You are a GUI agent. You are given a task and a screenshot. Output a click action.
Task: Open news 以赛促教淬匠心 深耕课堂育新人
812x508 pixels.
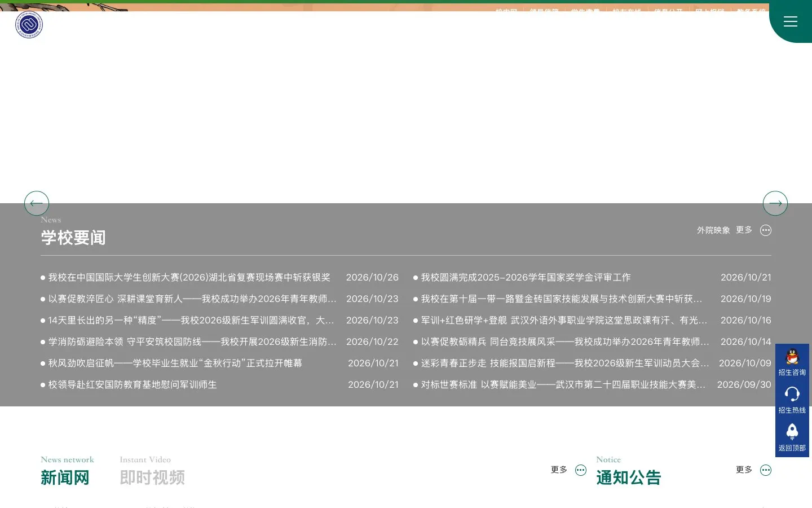(192, 299)
